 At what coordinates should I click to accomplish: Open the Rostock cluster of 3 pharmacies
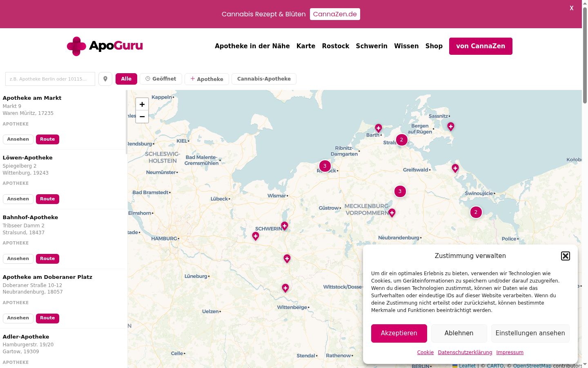click(325, 166)
